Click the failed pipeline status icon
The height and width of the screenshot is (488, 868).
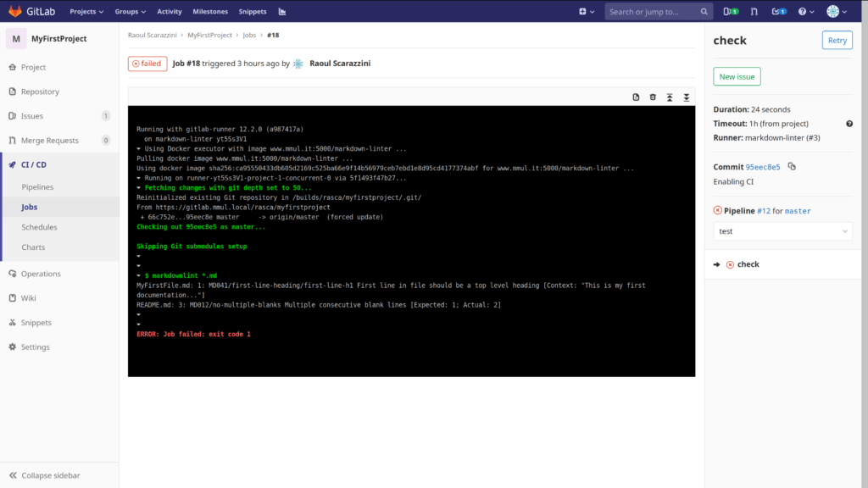(717, 210)
